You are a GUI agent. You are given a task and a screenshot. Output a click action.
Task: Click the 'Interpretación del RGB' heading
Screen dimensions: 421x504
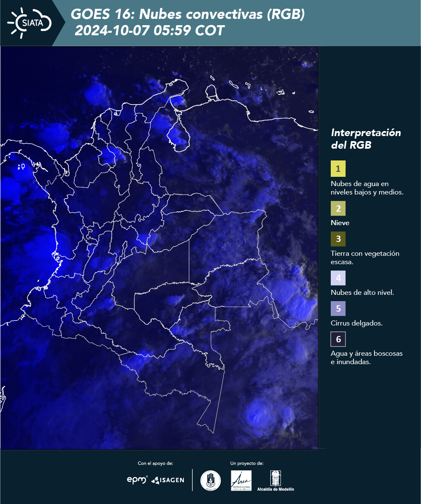366,139
